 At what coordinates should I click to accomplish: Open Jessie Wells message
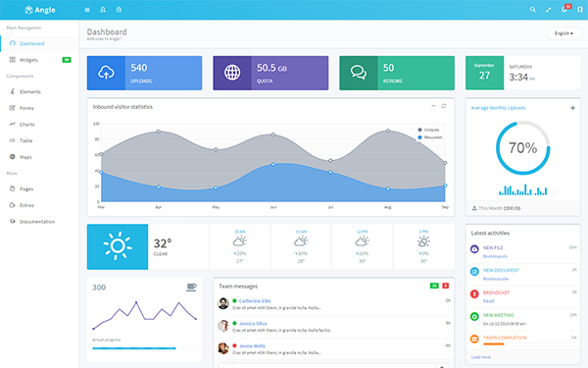point(334,349)
